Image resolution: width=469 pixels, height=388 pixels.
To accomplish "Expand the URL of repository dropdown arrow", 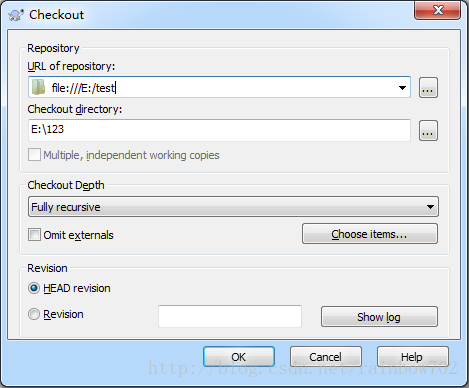I will (x=402, y=88).
